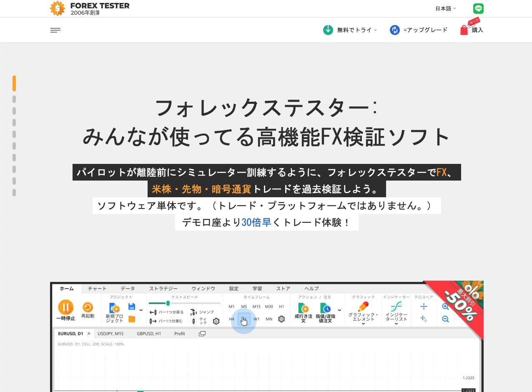
Task: Click the 成行き注文 market order icon
Action: click(303, 309)
